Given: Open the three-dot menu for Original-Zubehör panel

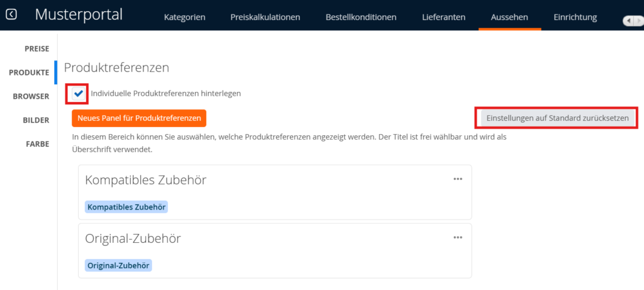Looking at the screenshot, I should [x=458, y=237].
